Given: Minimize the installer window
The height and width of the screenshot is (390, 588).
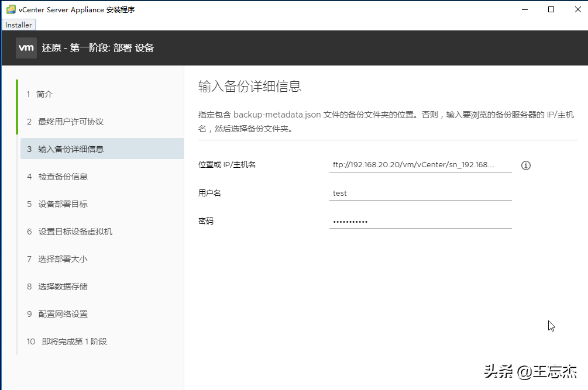Looking at the screenshot, I should pos(525,9).
